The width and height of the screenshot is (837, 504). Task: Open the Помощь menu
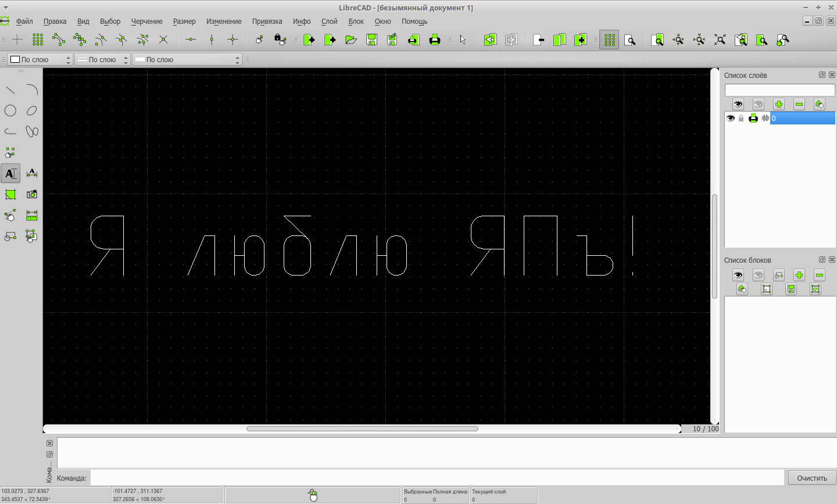tap(414, 22)
